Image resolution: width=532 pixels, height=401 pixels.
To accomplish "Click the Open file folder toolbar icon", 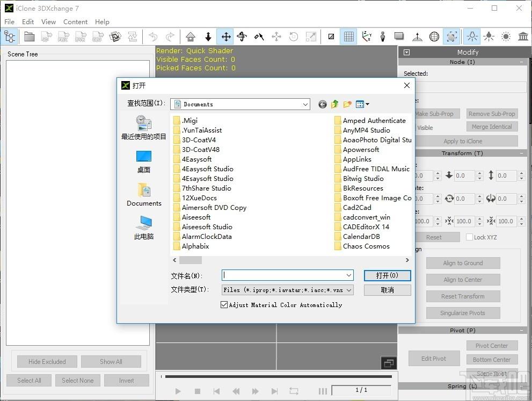I will tap(29, 37).
